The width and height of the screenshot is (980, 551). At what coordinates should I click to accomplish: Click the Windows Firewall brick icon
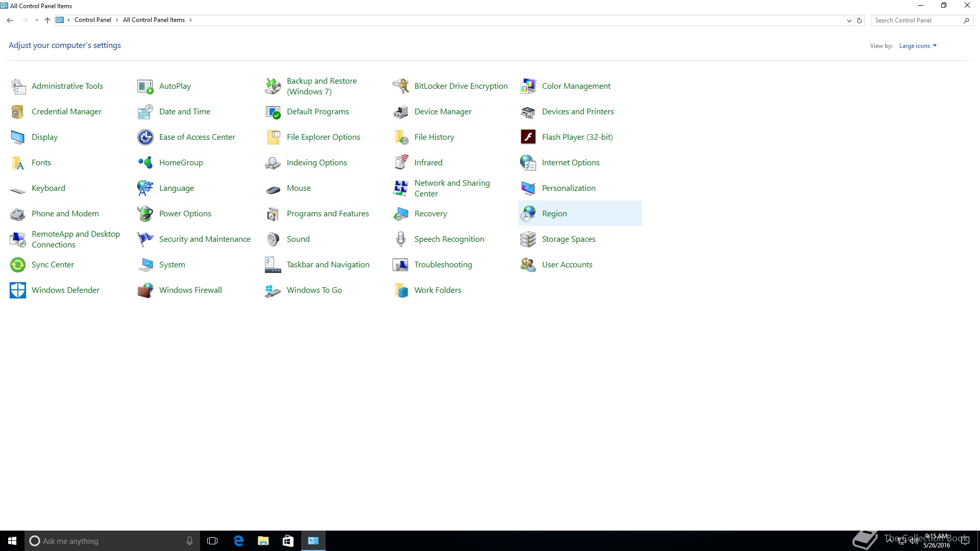pyautogui.click(x=145, y=290)
